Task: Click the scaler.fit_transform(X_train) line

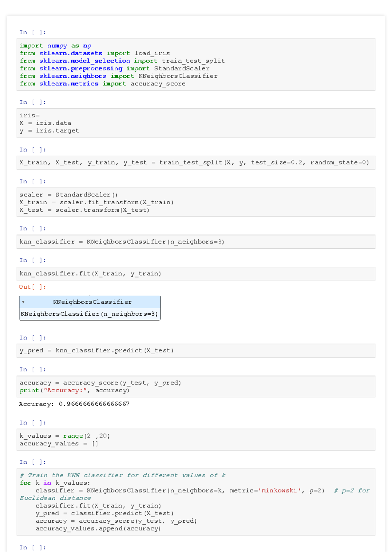Action: (97, 202)
